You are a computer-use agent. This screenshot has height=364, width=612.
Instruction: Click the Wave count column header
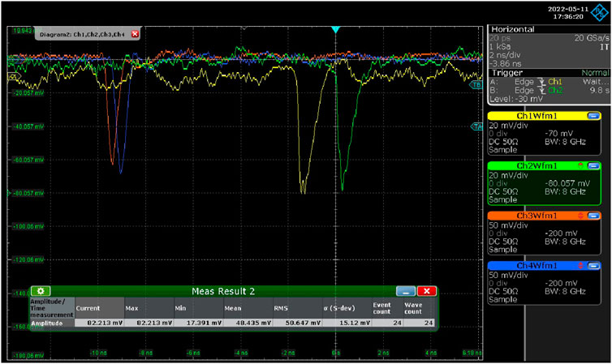tap(419, 308)
